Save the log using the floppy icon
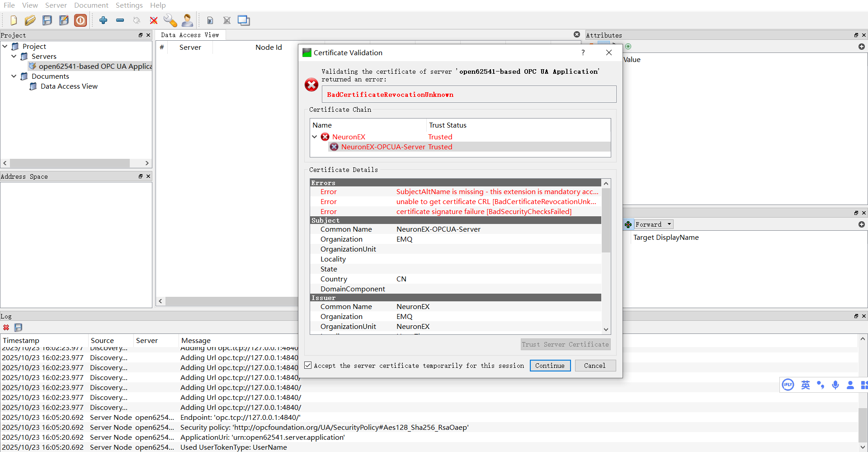Screen dimensions: 868x452 click(18, 327)
